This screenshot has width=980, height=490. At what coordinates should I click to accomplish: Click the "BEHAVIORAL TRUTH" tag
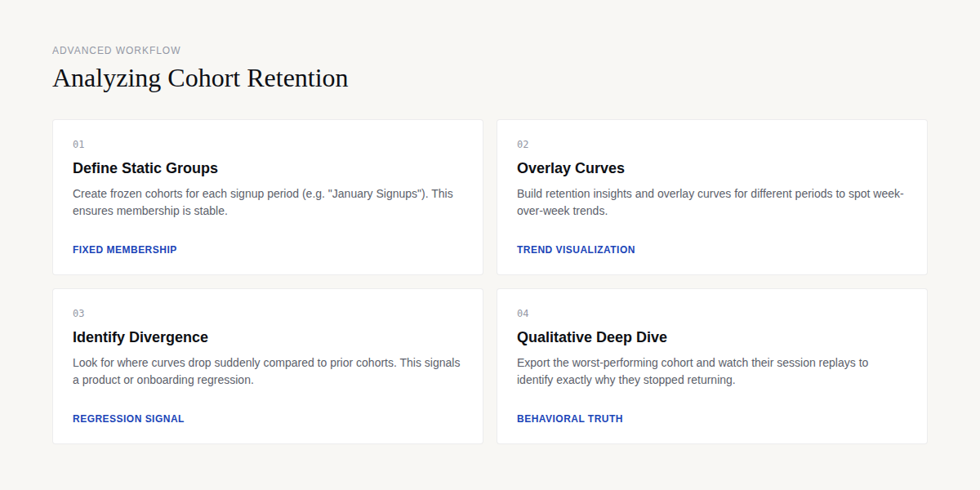click(570, 419)
